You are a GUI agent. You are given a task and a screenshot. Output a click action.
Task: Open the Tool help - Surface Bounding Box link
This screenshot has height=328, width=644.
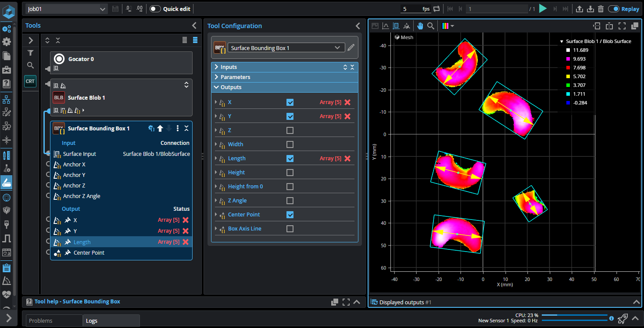point(77,302)
